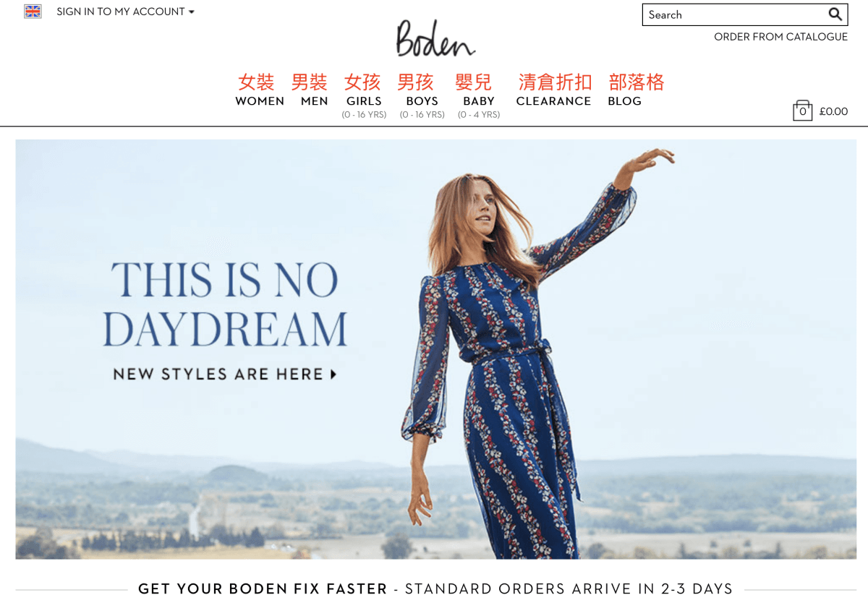Viewport: 868px width, 608px height.
Task: Open the shopping bag icon
Action: tap(802, 111)
